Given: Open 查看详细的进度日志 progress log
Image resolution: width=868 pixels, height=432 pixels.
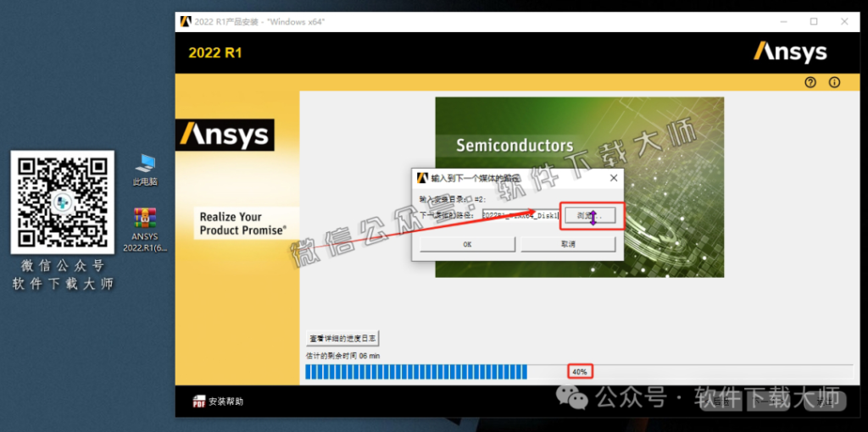Looking at the screenshot, I should coord(343,338).
